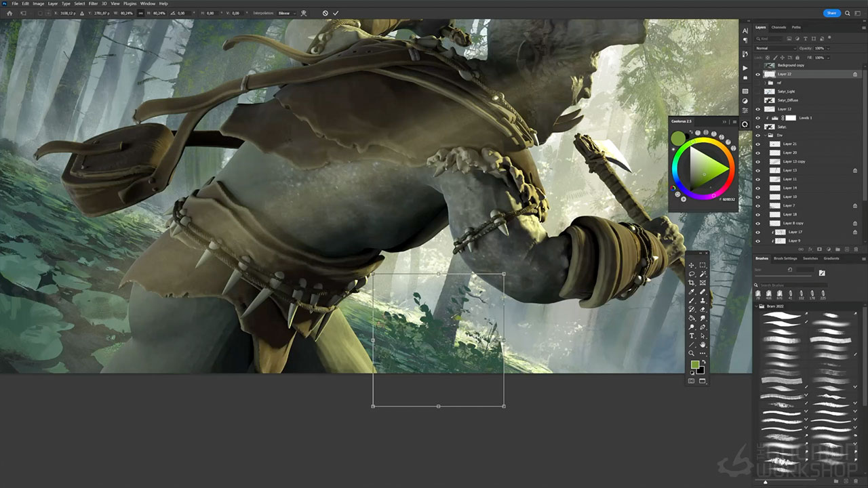Image resolution: width=868 pixels, height=488 pixels.
Task: Expand the 'ref' layer group
Action: pos(764,83)
